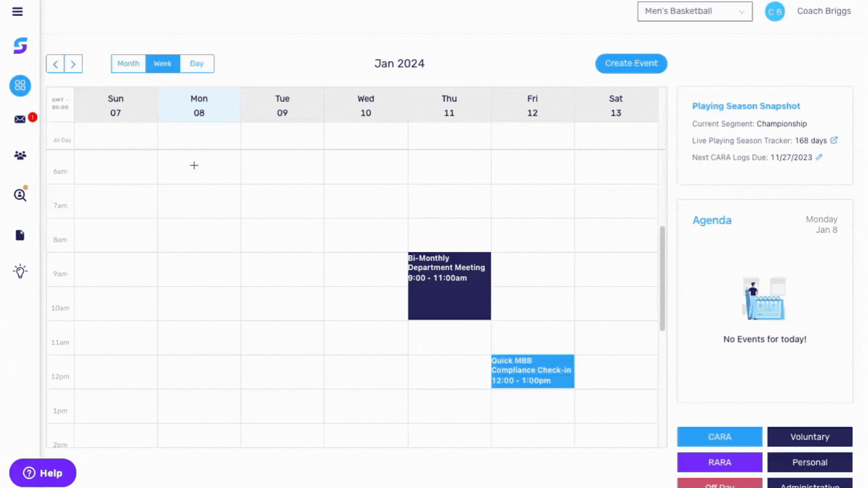The width and height of the screenshot is (868, 488).
Task: Open the Men's Basketball team dropdown
Action: (694, 11)
